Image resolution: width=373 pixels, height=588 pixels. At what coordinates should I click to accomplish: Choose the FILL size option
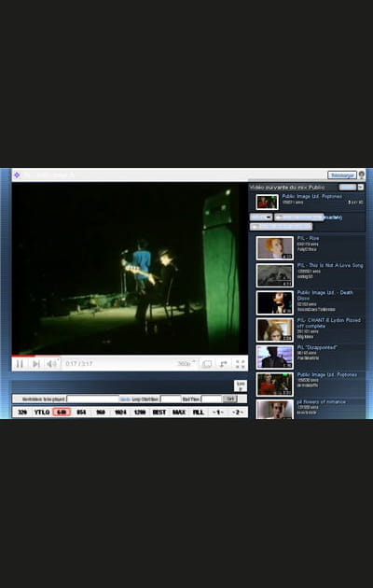pos(199,413)
